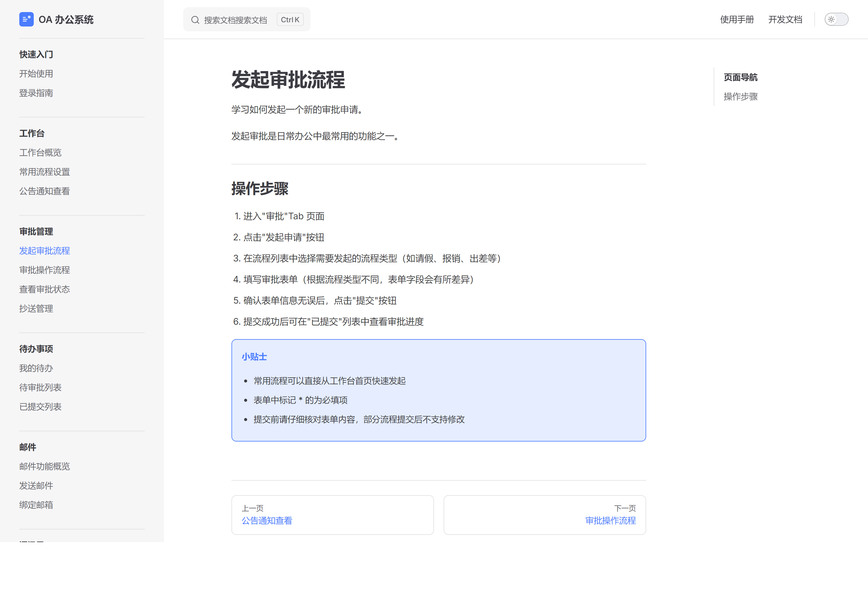Screen dimensions: 868x612
Task: Click the tip about 提交前核对表单内容
Action: (359, 420)
